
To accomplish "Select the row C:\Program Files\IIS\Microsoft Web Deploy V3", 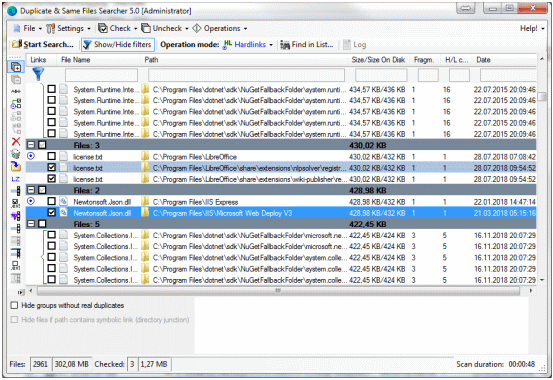I will pyautogui.click(x=281, y=213).
